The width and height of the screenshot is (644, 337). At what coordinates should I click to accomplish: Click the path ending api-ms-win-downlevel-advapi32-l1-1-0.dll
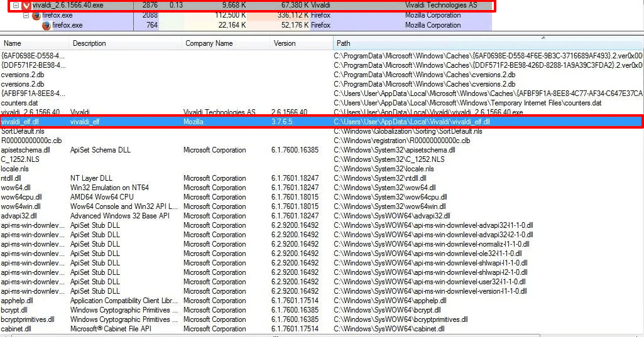coord(434,225)
